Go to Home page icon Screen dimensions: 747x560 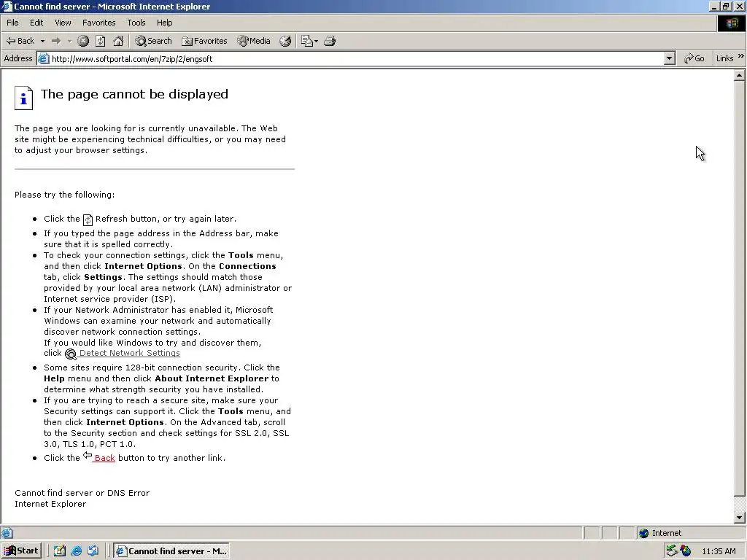click(118, 41)
